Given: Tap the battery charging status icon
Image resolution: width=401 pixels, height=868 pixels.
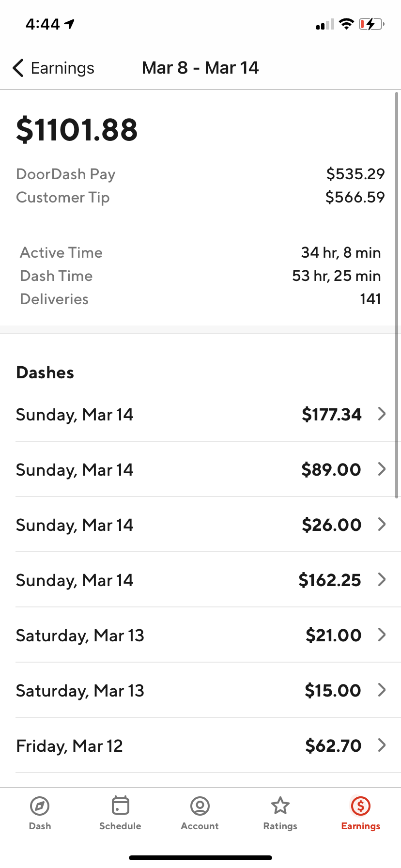Looking at the screenshot, I should [x=371, y=24].
